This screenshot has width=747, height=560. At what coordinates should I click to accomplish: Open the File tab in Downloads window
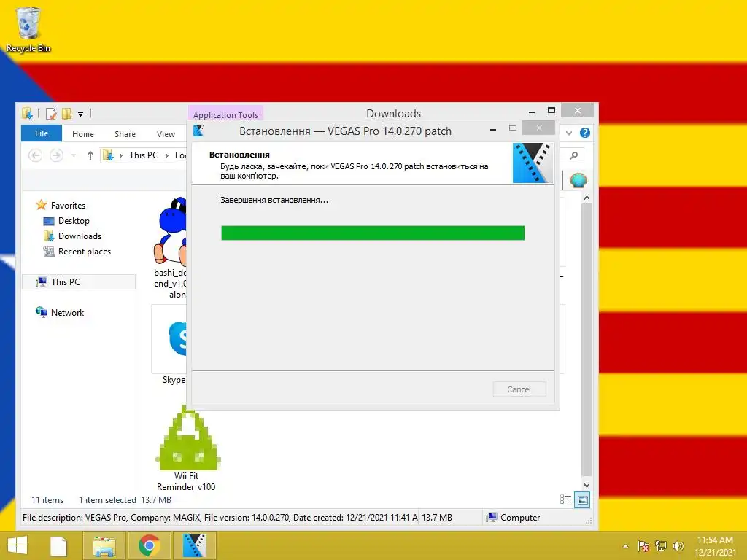pos(42,133)
